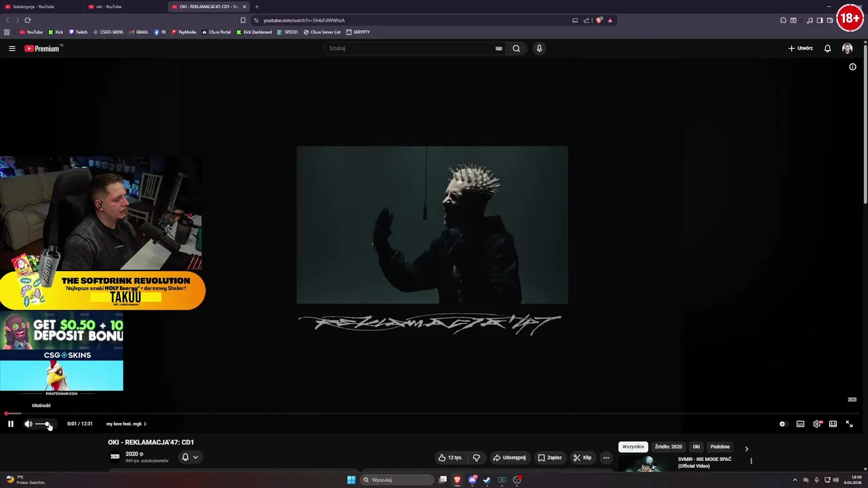Switch to 'Subskrypcje - YouTube' browser tab

tap(41, 7)
